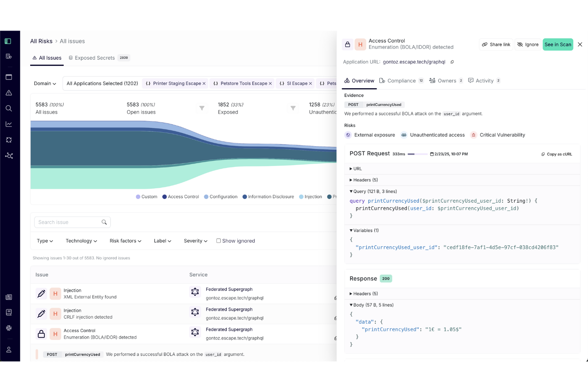Select the network graph icon in the sidebar
The image size is (588, 392).
(9, 156)
